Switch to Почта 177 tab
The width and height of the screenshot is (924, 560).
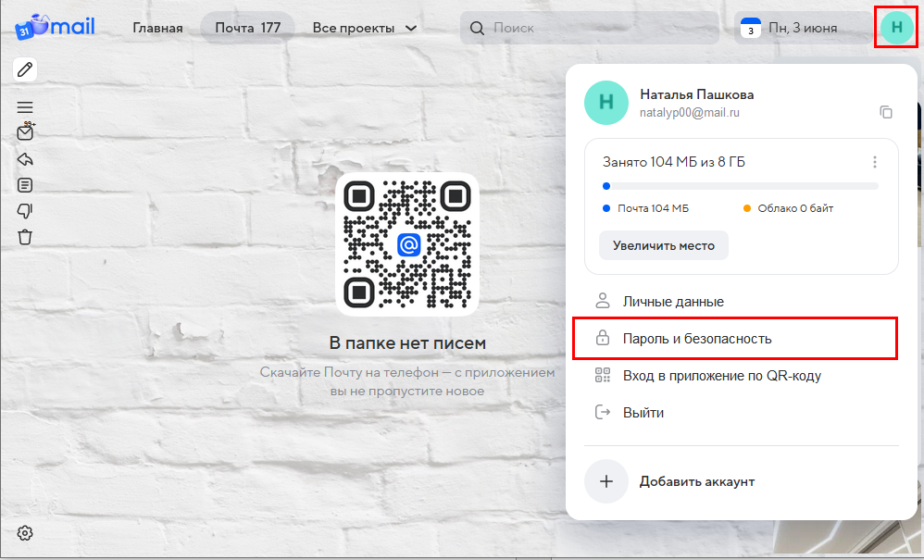(247, 28)
